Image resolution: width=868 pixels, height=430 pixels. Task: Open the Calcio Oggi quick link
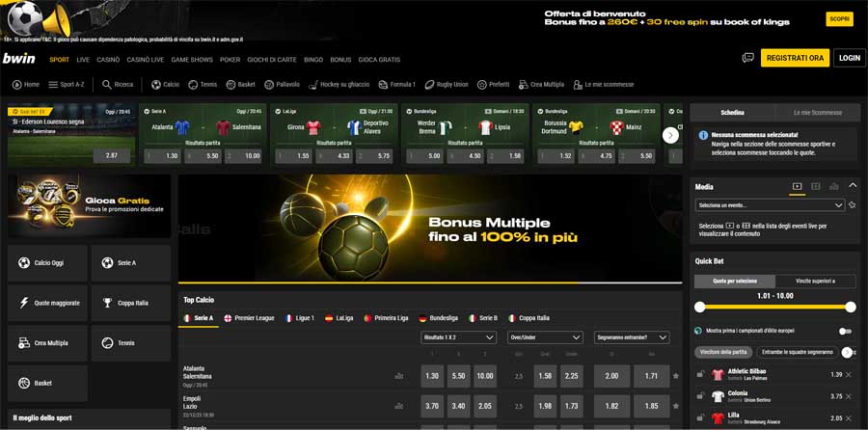(x=47, y=263)
